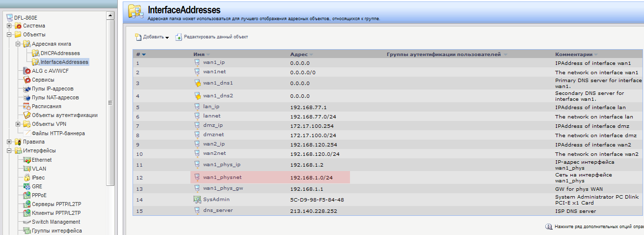Collapse the Объекты tree node
Screen dimensions: 644x235
[9, 34]
